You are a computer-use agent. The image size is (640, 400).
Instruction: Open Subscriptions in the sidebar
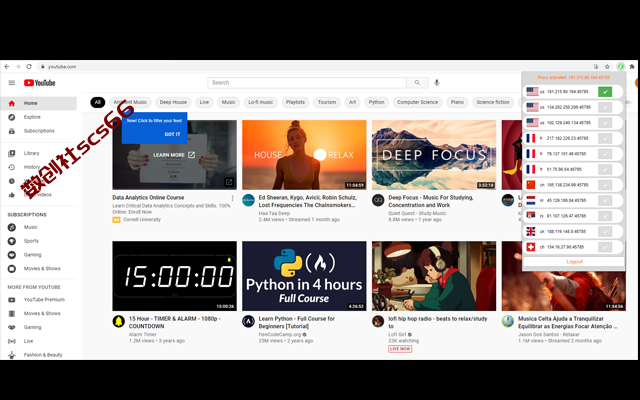coord(38,131)
